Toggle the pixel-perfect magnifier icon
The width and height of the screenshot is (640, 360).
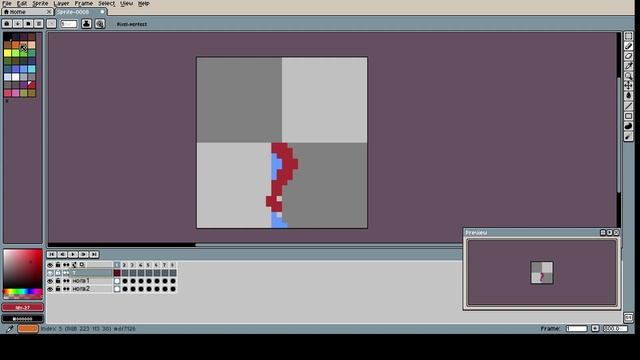pyautogui.click(x=100, y=24)
